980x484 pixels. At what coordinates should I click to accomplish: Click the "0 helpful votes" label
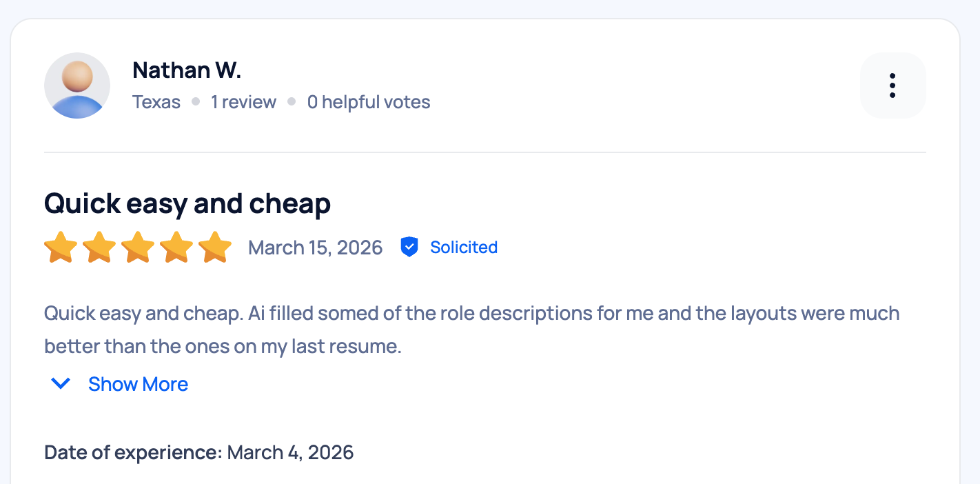pos(369,101)
